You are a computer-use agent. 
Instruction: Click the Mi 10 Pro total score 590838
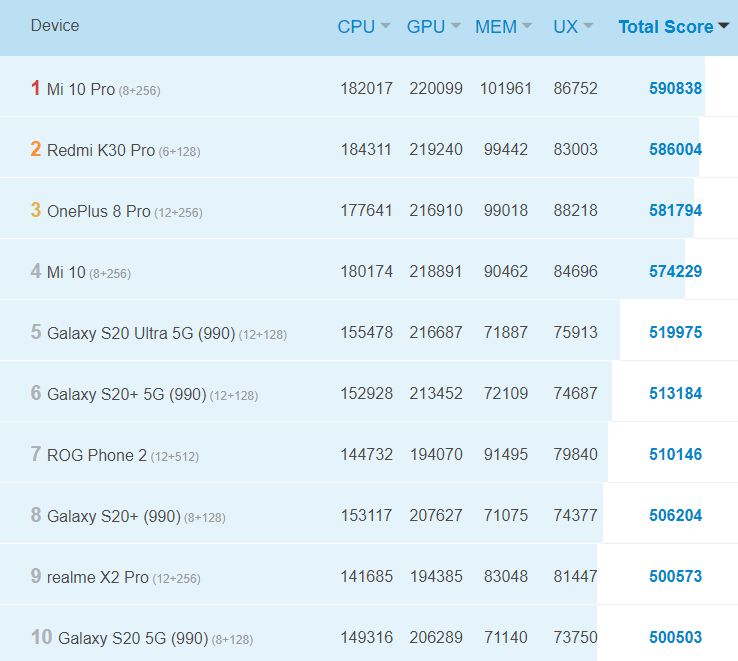point(675,89)
